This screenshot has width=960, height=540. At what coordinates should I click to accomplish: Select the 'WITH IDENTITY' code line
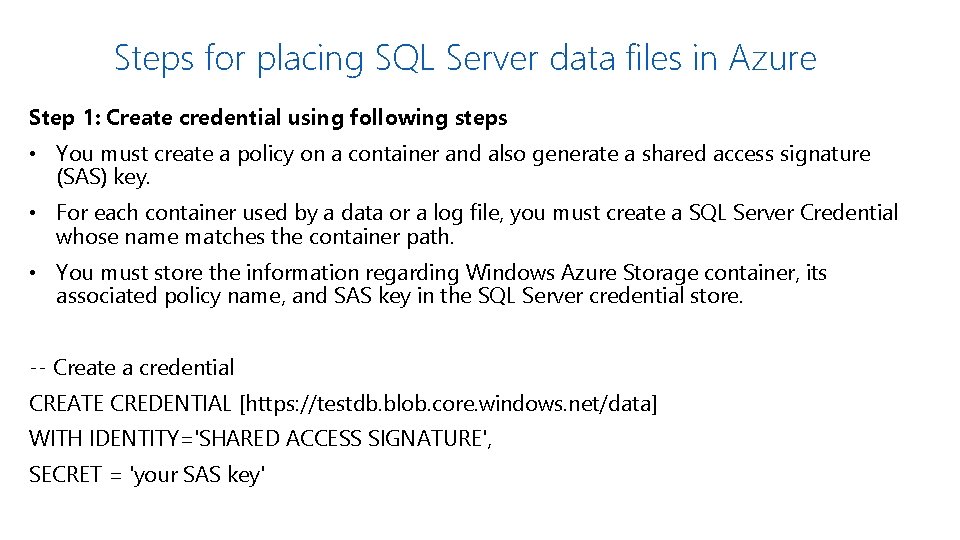coord(260,439)
